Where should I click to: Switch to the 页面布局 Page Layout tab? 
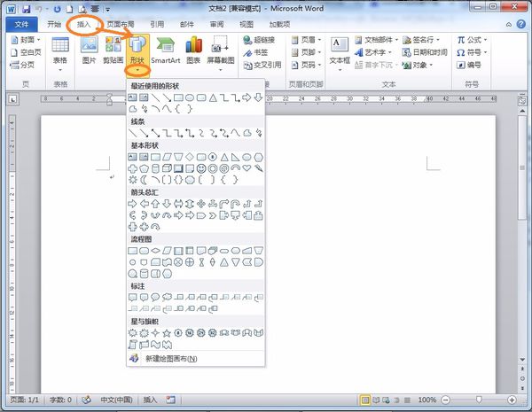point(121,24)
